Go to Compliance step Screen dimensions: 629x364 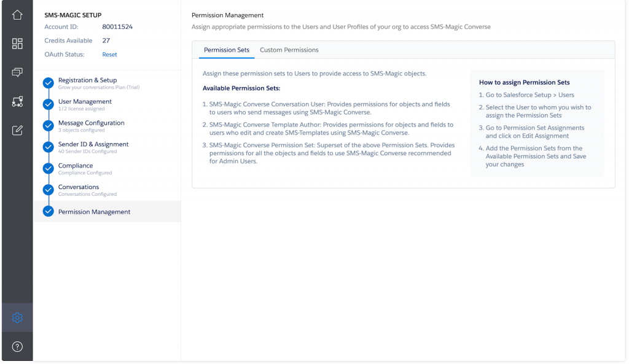click(76, 166)
